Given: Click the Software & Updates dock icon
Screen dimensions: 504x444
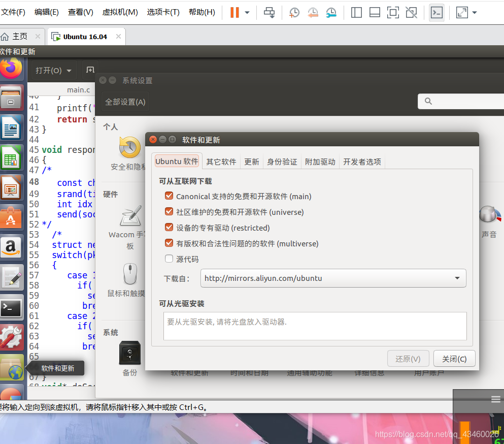Looking at the screenshot, I should point(11,367).
